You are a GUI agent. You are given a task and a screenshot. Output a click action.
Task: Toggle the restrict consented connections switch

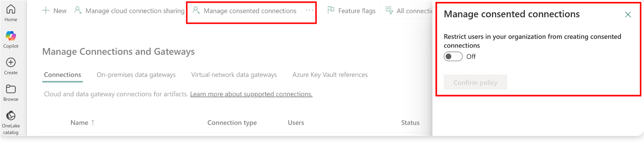(453, 57)
